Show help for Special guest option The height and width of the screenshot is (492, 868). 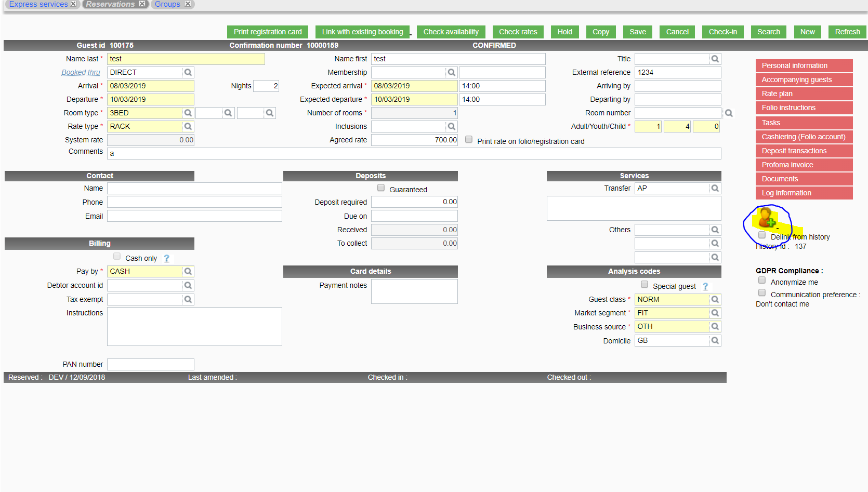pos(705,286)
